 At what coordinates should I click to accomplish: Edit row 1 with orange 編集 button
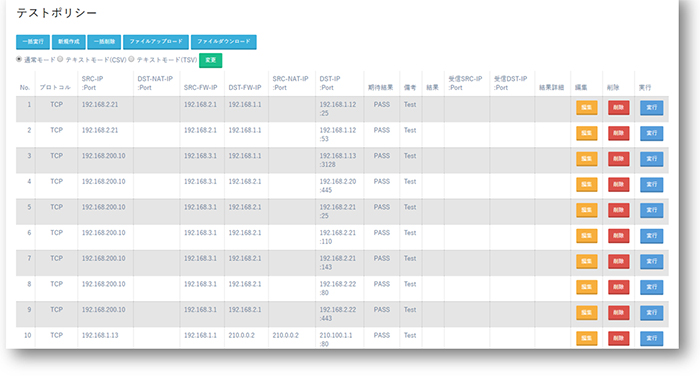[587, 108]
